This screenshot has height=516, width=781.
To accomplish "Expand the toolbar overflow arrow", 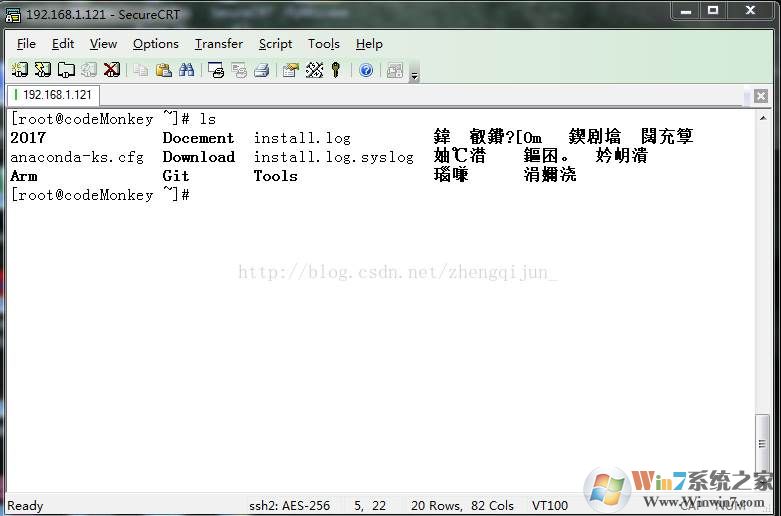I will pyautogui.click(x=414, y=75).
